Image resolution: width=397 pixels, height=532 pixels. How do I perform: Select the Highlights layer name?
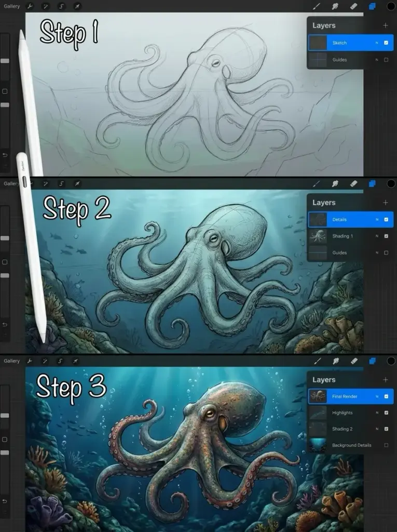click(x=343, y=413)
